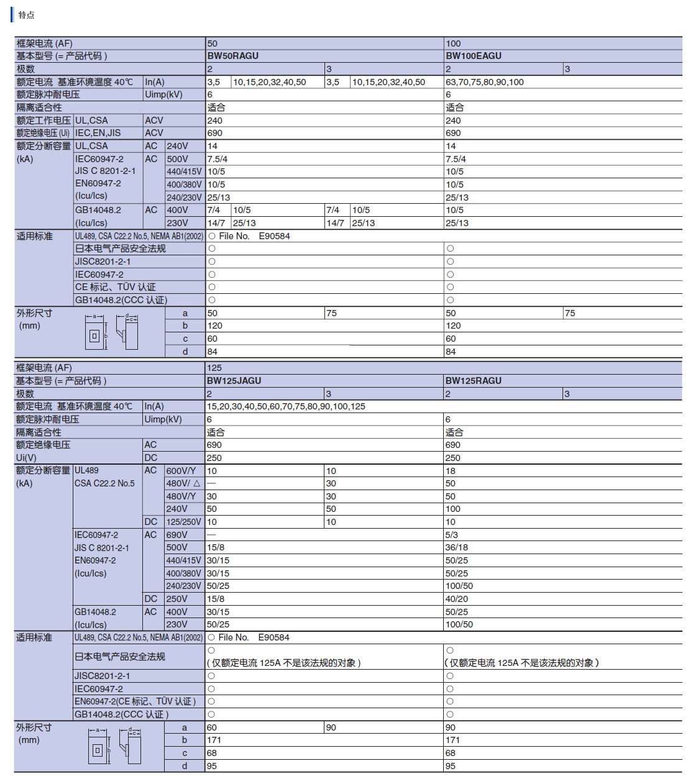Select the 18 value in 600V/Y row
The height and width of the screenshot is (784, 693).
point(451,471)
